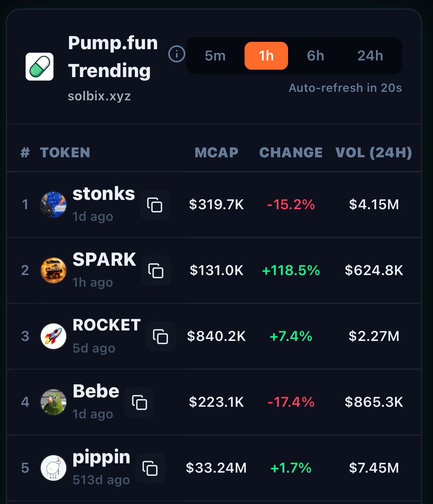Viewport: 433px width, 504px height.
Task: Sort by the CHANGE column header
Action: [x=291, y=152]
